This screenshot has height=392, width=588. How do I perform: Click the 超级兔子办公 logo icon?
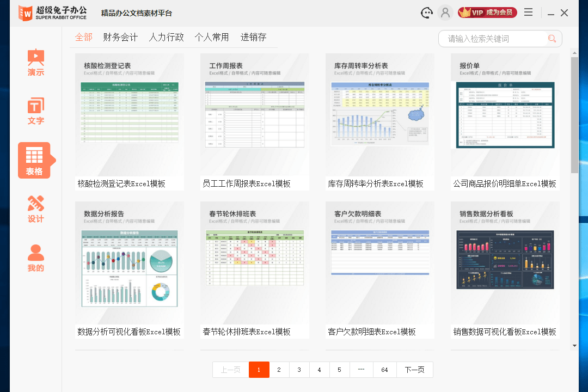pos(26,12)
